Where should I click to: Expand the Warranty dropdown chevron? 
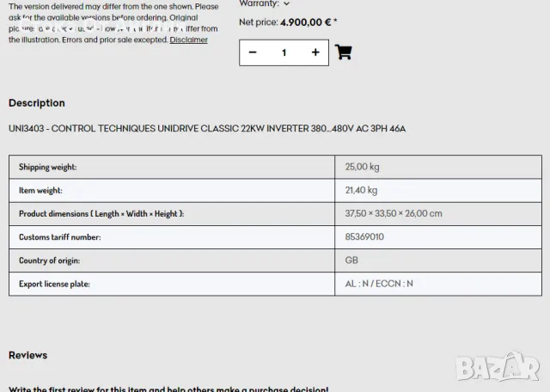tap(286, 4)
